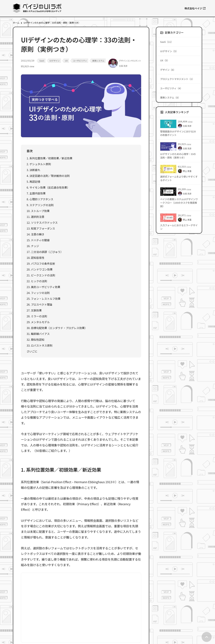The image size is (215, 644).
Task: Jump to 6. サイモン効果（反応適合性効果）
Action: (x=47, y=188)
